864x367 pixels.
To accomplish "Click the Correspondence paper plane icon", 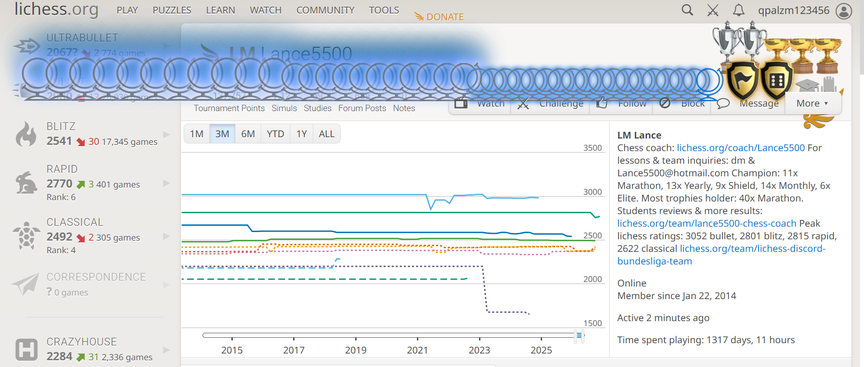I will (x=26, y=284).
